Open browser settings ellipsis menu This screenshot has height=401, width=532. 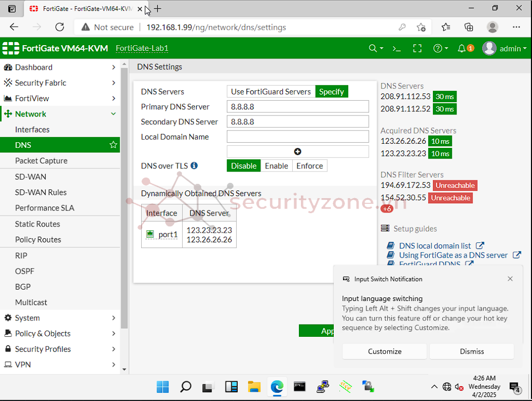tap(517, 27)
